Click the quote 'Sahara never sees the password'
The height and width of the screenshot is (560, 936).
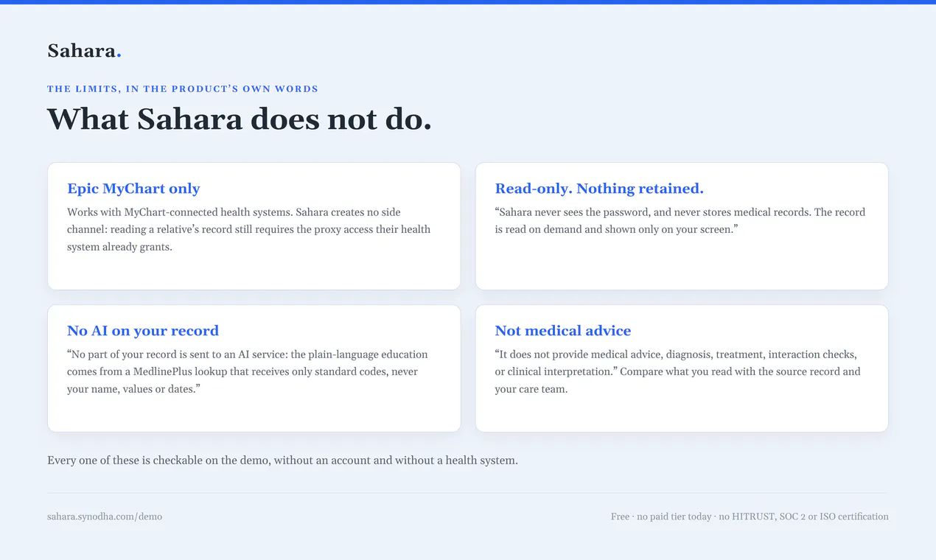pyautogui.click(x=680, y=220)
